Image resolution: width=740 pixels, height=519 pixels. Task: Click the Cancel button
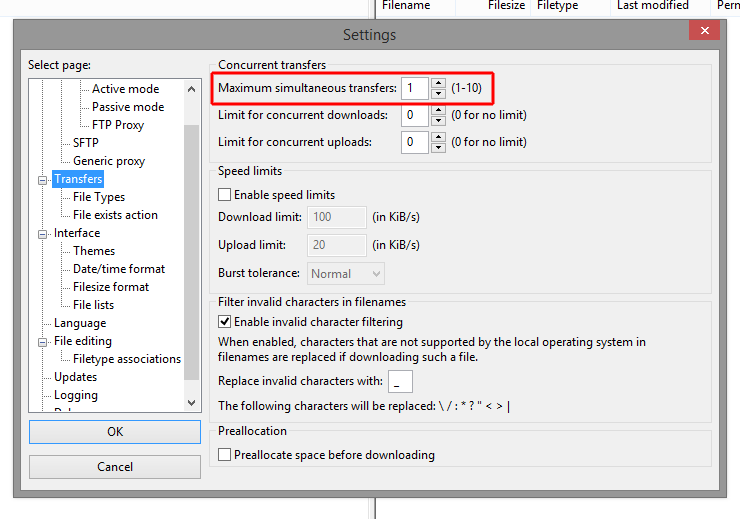point(115,467)
